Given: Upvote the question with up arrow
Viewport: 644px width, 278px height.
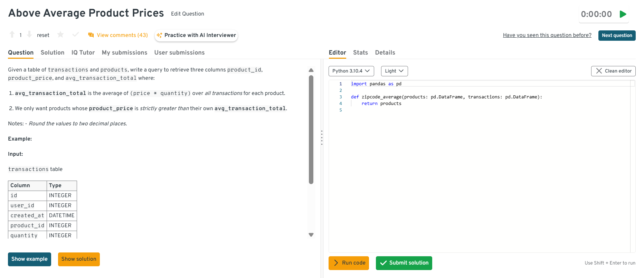Looking at the screenshot, I should pyautogui.click(x=12, y=35).
